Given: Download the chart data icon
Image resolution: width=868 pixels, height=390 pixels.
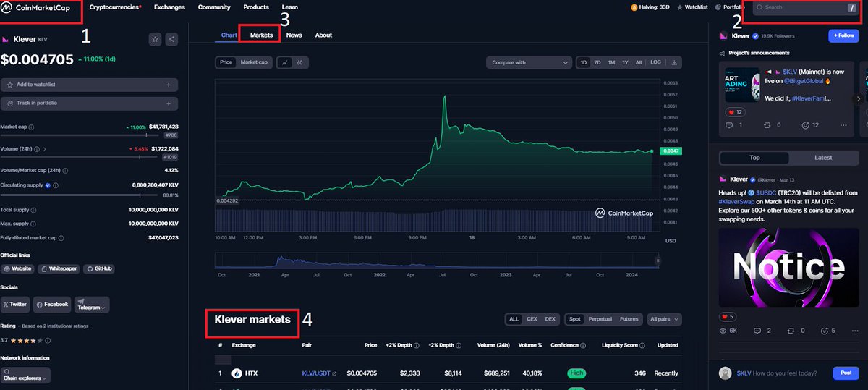Looking at the screenshot, I should point(674,62).
